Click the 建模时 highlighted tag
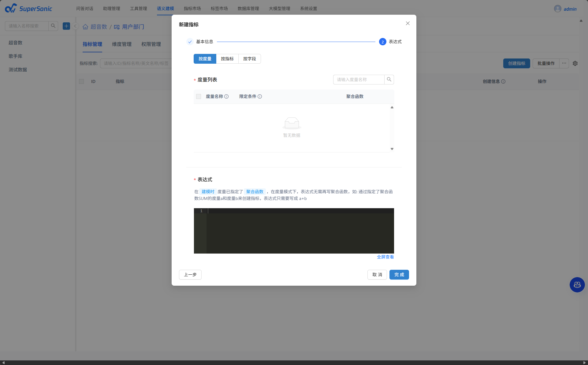This screenshot has height=365, width=588. coord(208,192)
